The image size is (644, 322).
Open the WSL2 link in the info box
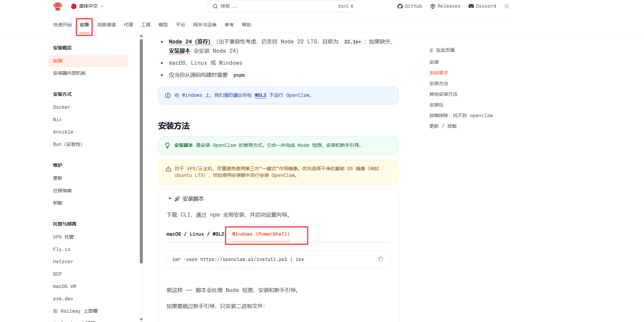(260, 95)
